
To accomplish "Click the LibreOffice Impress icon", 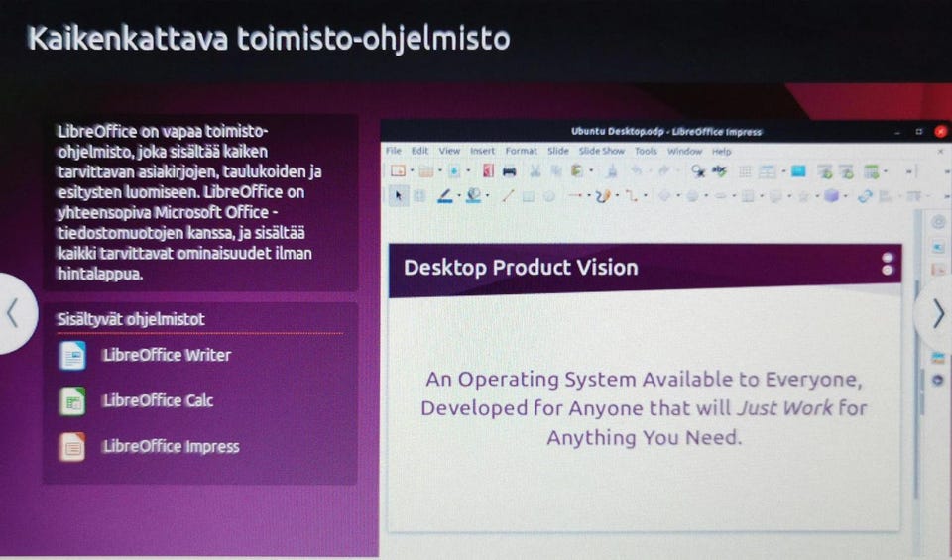I will click(72, 447).
